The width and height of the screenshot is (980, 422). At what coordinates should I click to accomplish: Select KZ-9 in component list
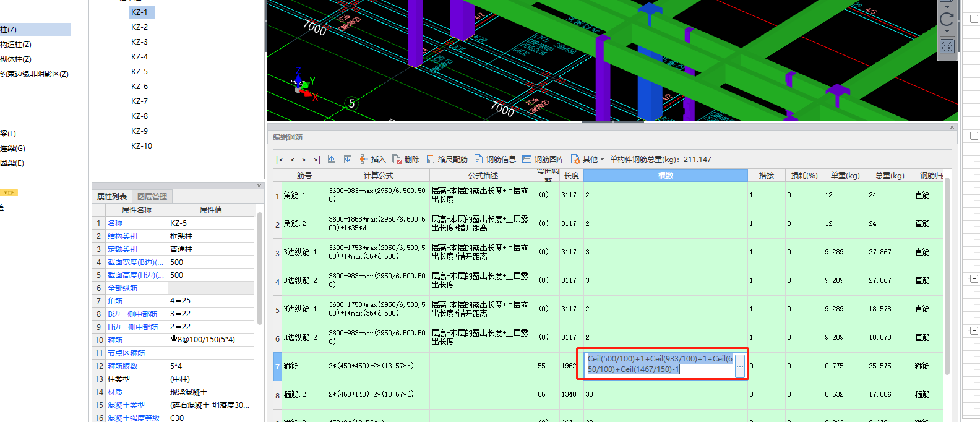(139, 131)
